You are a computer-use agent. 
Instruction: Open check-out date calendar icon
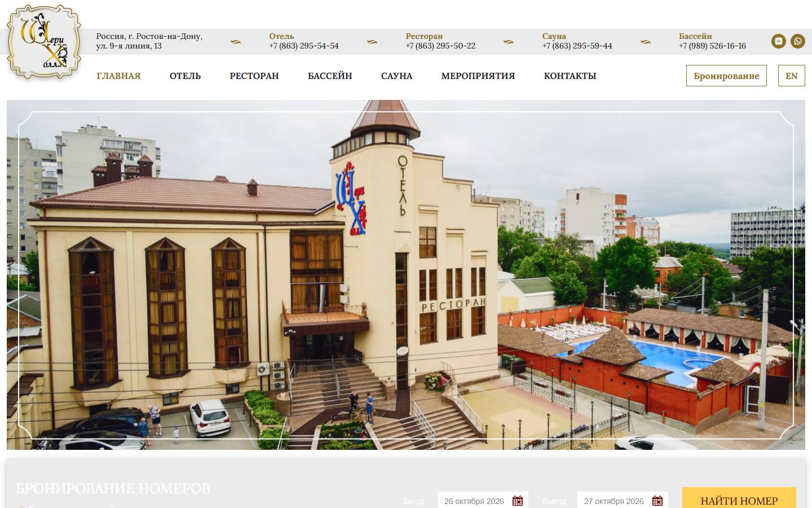657,501
